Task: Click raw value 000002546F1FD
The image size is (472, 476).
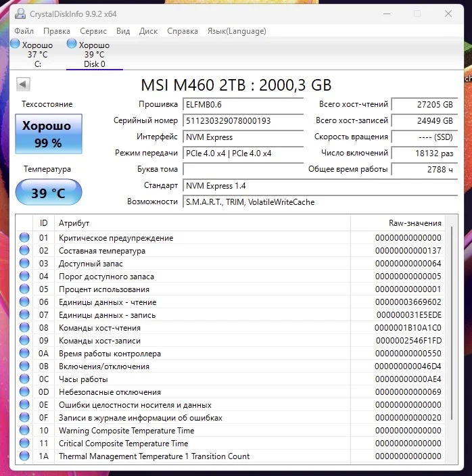Action: point(408,341)
